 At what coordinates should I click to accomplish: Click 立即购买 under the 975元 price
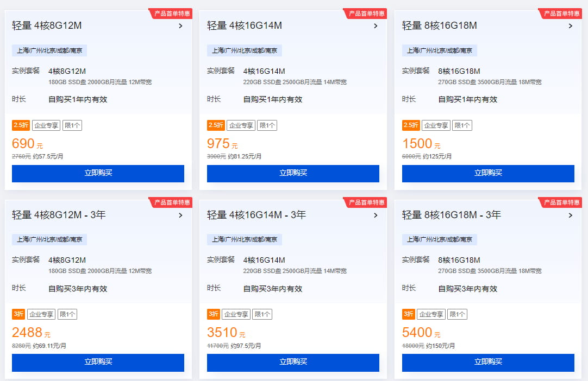293,174
